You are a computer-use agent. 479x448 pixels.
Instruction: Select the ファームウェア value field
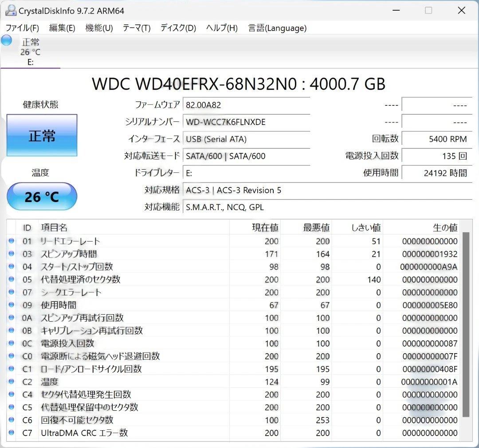tap(246, 105)
